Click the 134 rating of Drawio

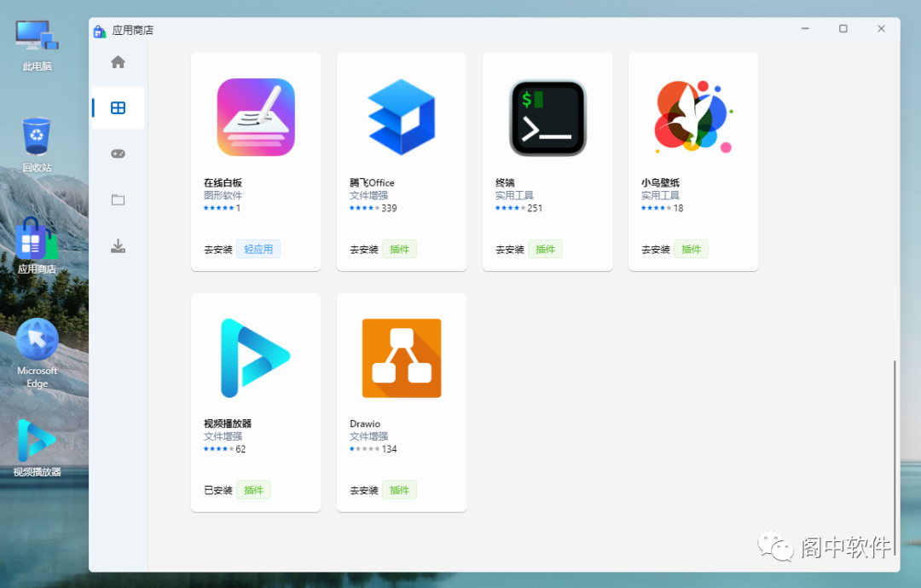click(389, 449)
